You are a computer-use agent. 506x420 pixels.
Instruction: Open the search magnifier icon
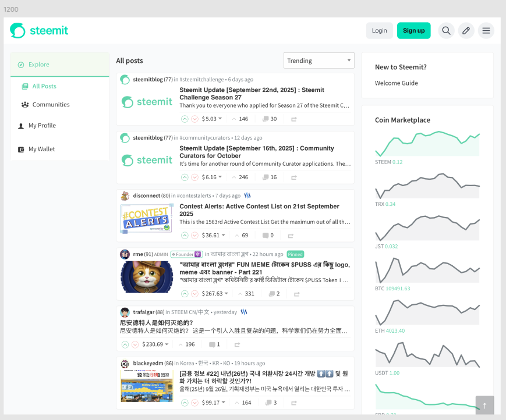[x=446, y=31]
